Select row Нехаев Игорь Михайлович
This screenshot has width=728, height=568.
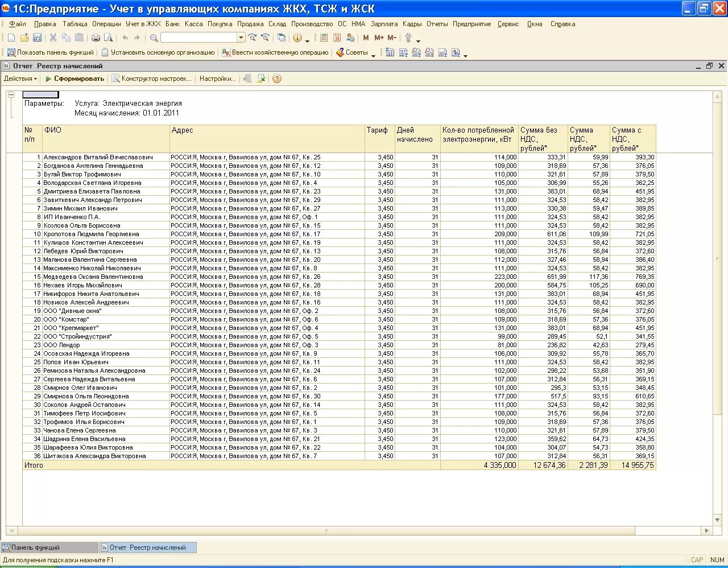click(x=339, y=285)
